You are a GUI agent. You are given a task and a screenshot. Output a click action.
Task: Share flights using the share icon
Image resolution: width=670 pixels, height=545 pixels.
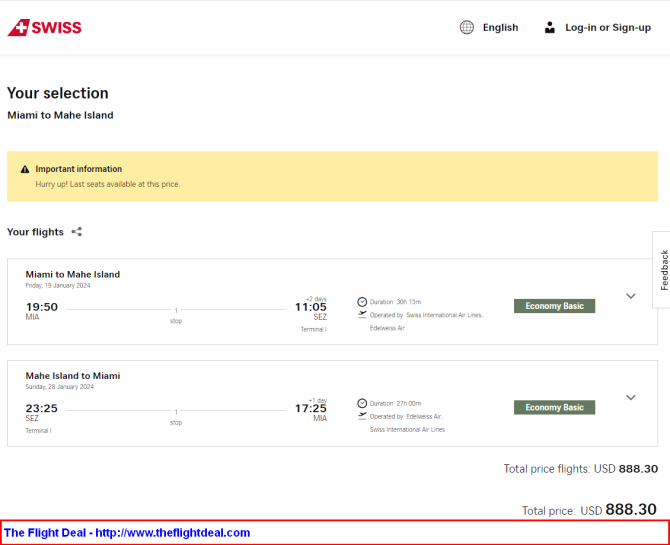click(x=76, y=232)
